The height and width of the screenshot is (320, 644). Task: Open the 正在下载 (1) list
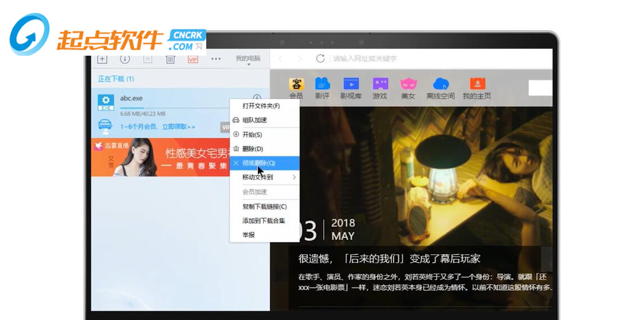[116, 79]
